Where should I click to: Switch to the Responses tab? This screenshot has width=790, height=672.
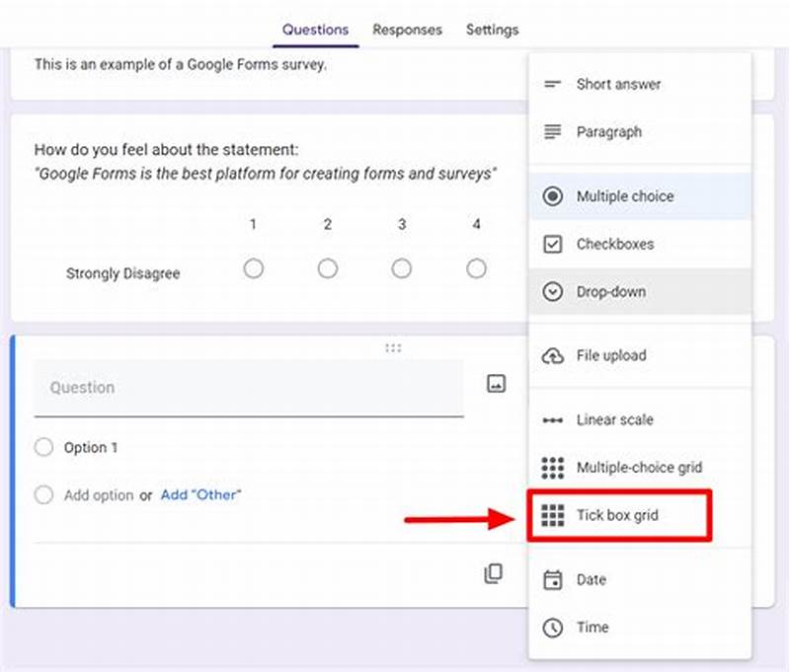(407, 30)
